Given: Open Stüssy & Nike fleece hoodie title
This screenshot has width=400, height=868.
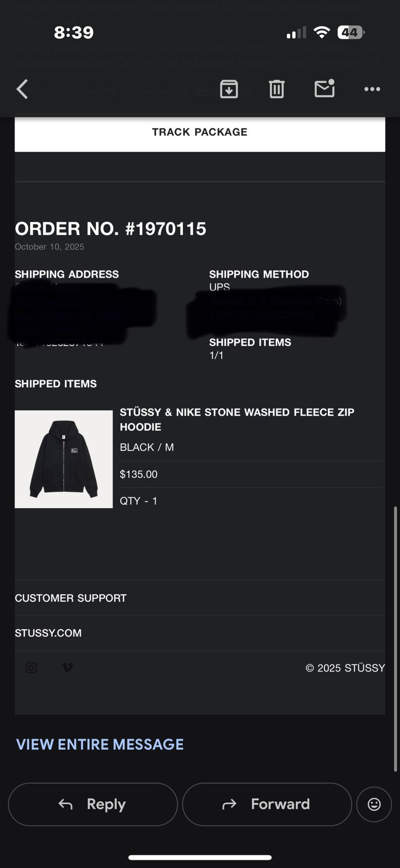Looking at the screenshot, I should [237, 419].
